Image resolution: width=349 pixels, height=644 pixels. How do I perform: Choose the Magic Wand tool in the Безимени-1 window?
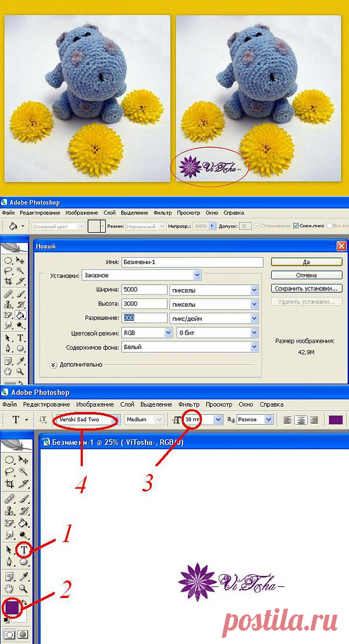23,471
